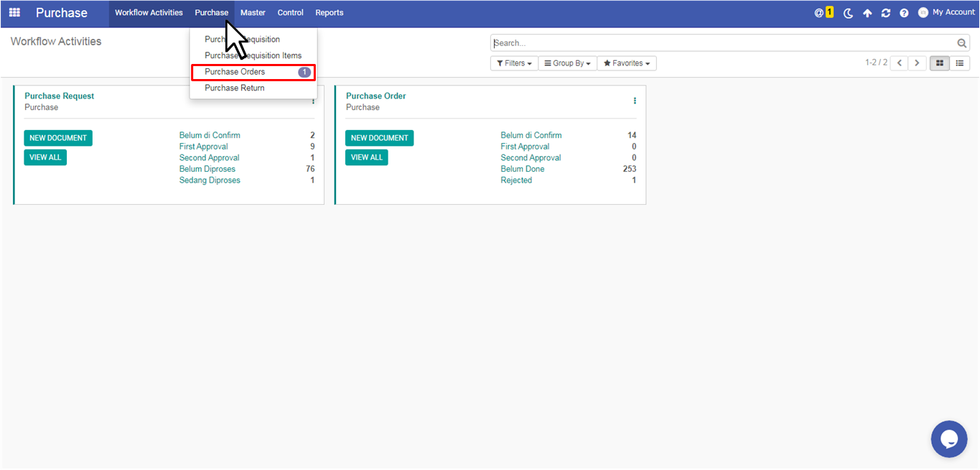Expand the Filters dropdown

514,63
